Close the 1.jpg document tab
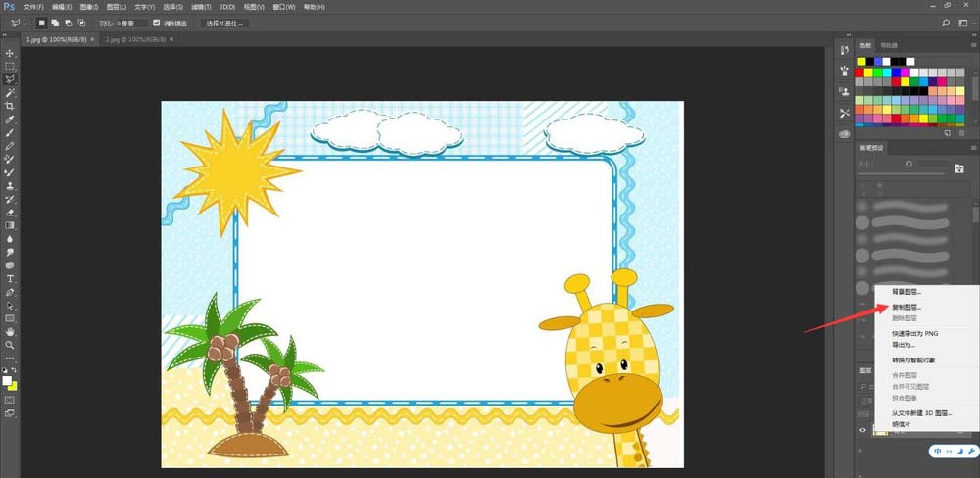This screenshot has height=478, width=980. [92, 39]
